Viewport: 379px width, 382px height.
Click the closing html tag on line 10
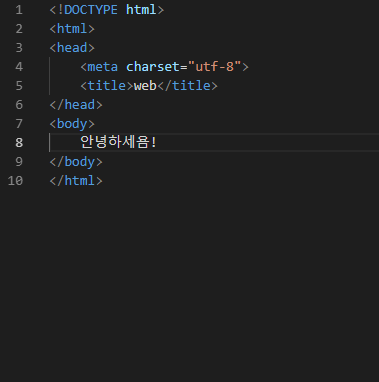(x=76, y=181)
